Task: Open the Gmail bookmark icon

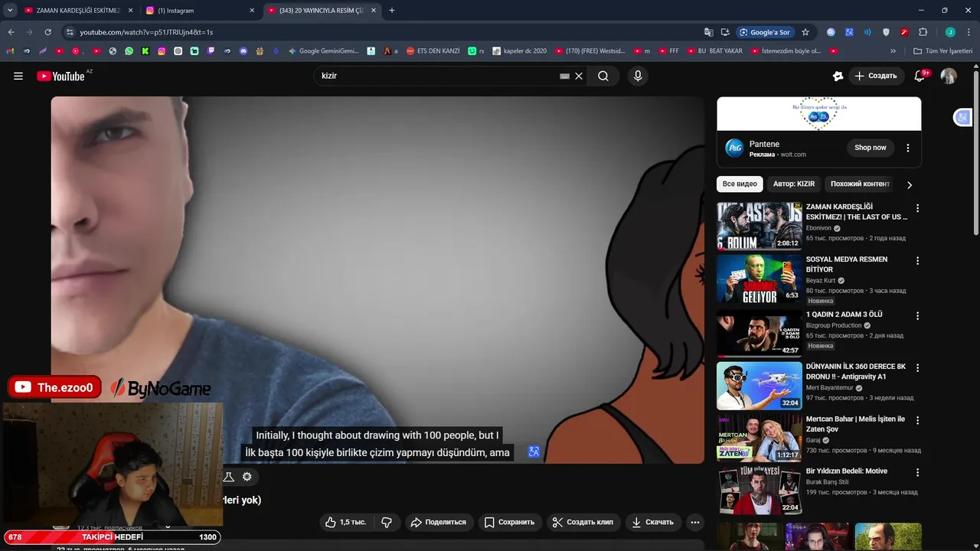Action: [x=10, y=51]
